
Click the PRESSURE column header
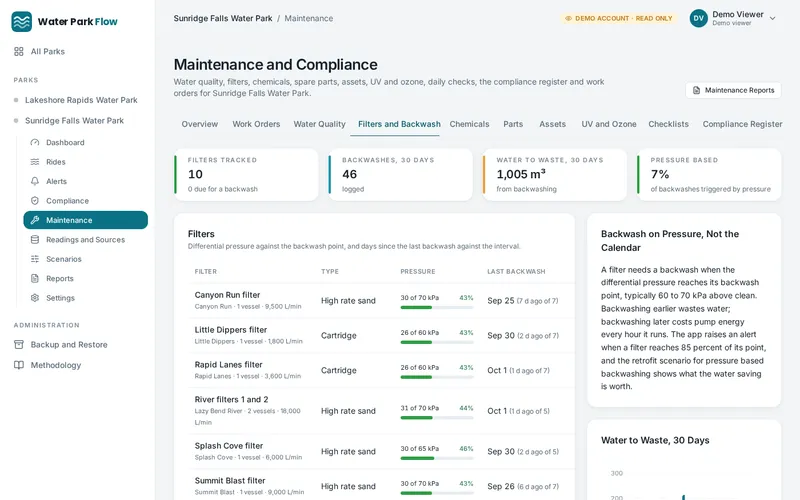click(418, 271)
